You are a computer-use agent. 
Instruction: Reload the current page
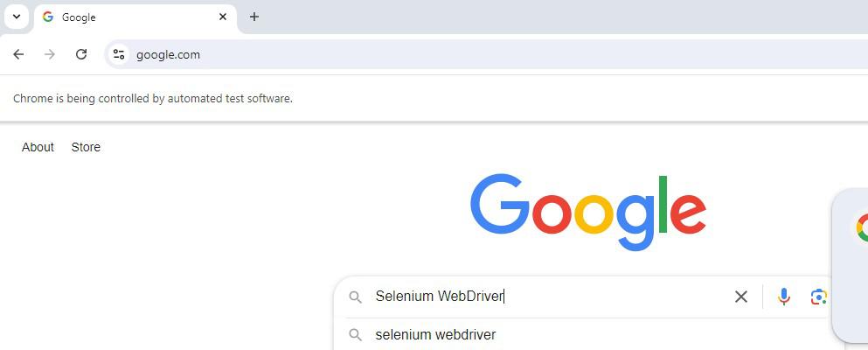81,54
